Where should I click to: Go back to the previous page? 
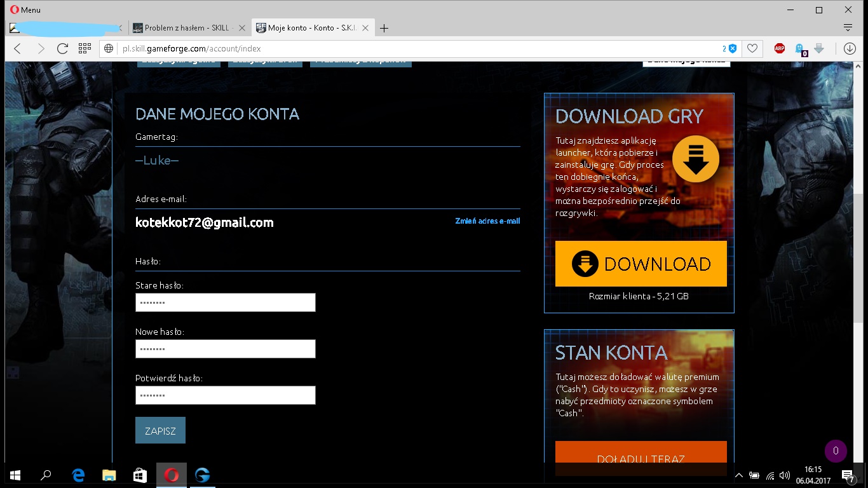(x=17, y=48)
